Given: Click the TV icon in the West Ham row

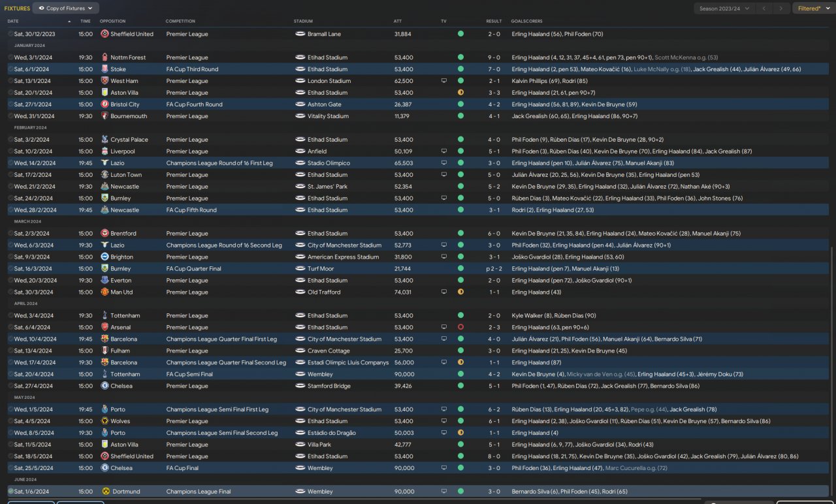Looking at the screenshot, I should pos(444,81).
